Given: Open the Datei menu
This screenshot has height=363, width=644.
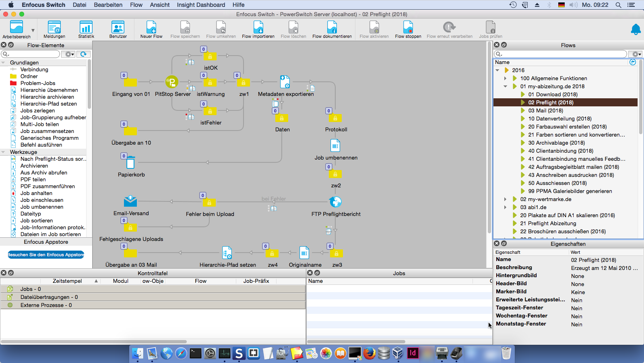Looking at the screenshot, I should point(80,5).
